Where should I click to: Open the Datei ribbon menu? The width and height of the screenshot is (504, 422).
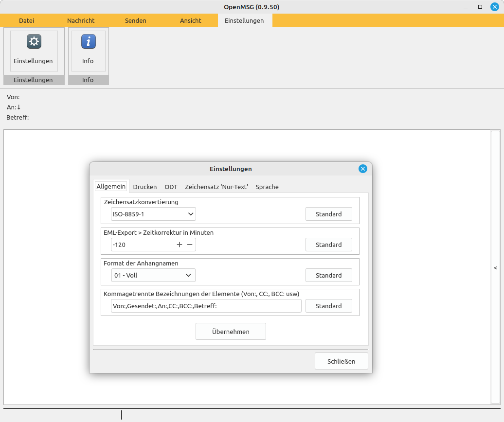click(27, 20)
